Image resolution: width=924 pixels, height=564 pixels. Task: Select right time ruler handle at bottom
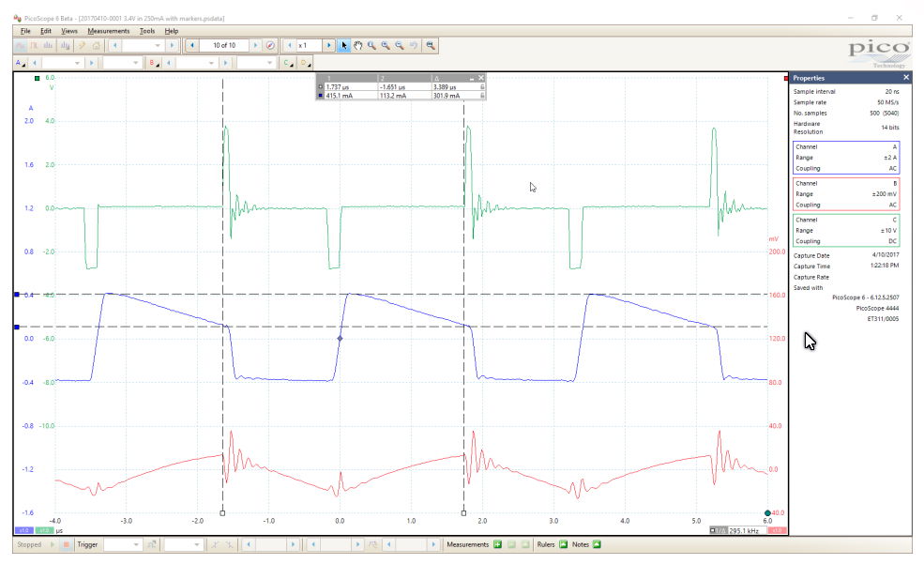pyautogui.click(x=463, y=512)
